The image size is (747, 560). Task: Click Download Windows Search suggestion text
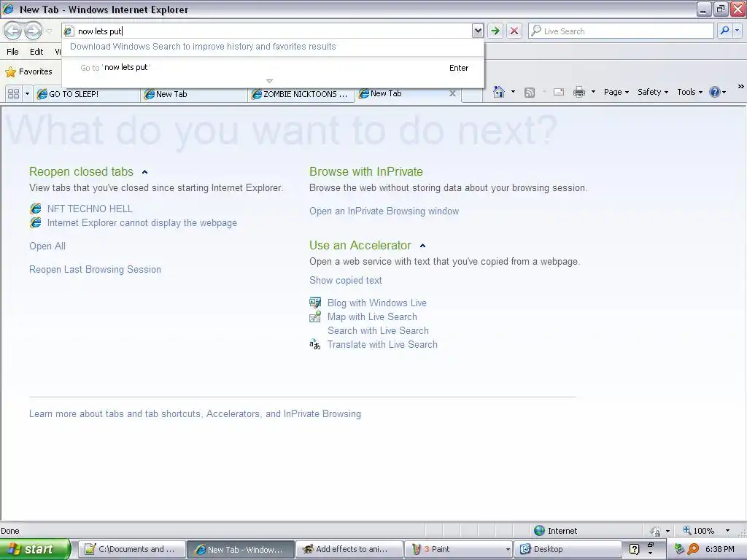point(203,46)
